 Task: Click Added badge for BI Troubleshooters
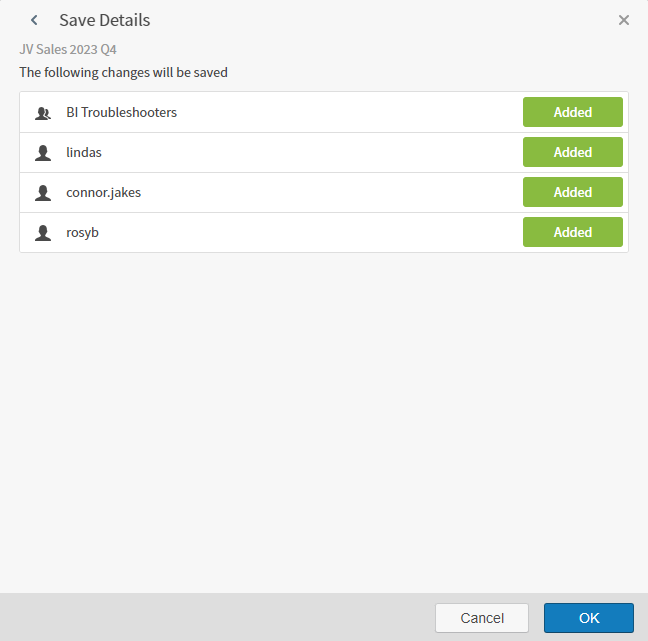click(572, 113)
